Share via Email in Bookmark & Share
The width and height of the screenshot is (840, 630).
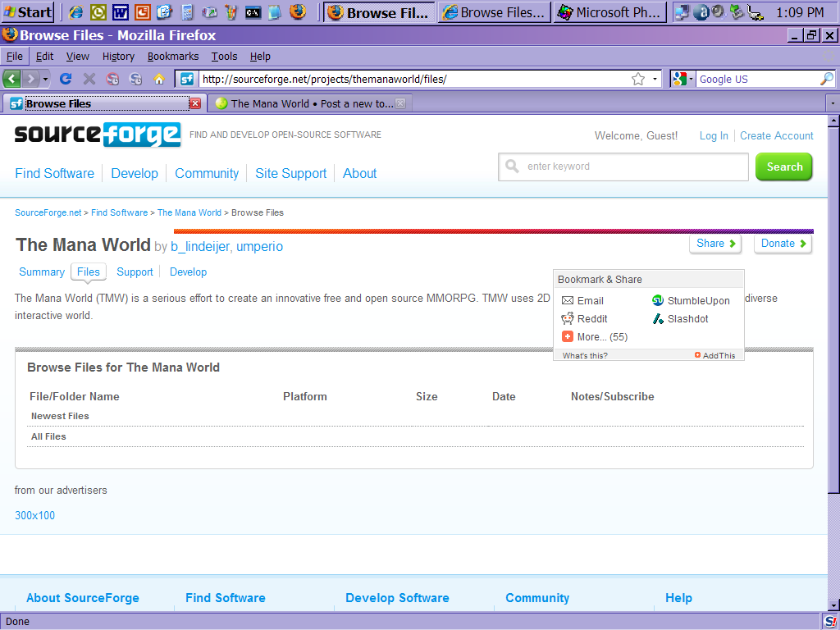point(583,300)
